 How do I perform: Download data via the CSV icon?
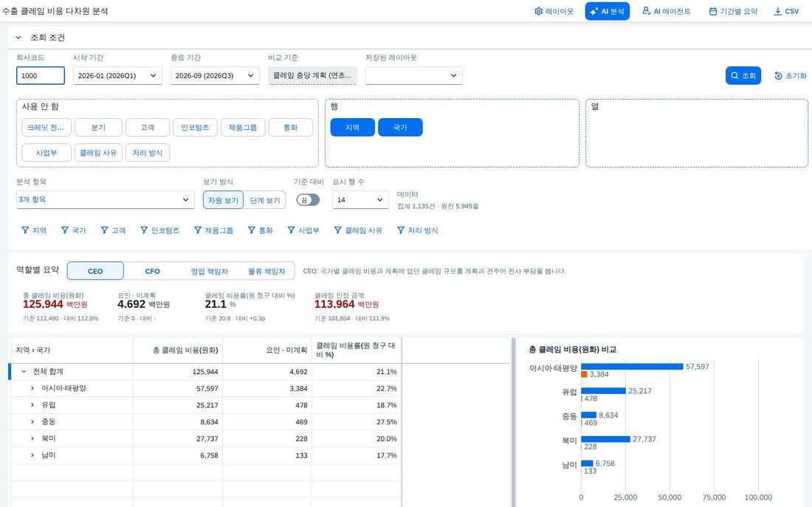click(x=778, y=11)
